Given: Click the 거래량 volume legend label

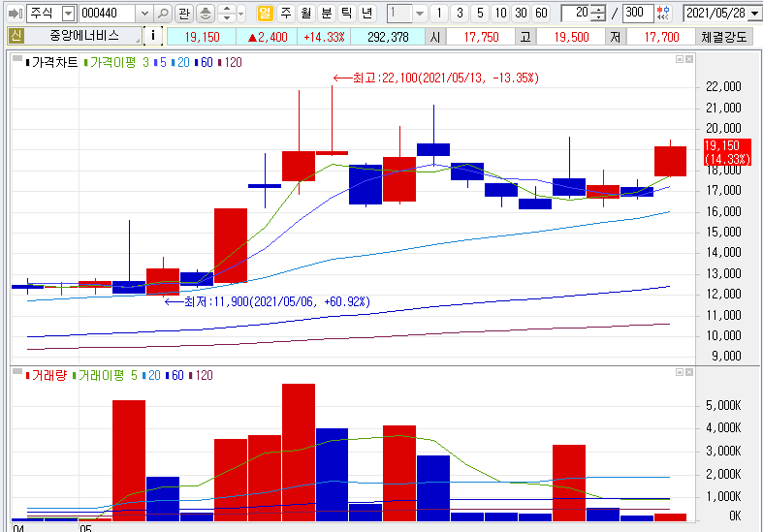Looking at the screenshot, I should [47, 375].
